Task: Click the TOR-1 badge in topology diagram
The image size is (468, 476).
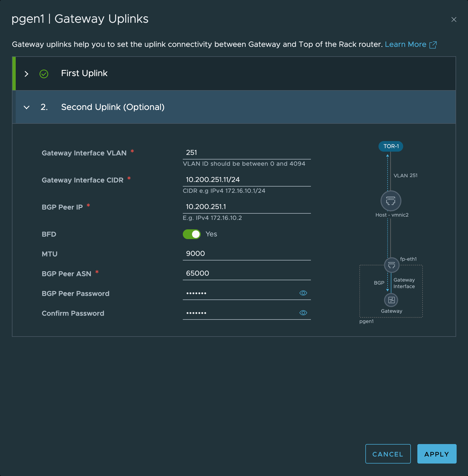Action: (391, 146)
